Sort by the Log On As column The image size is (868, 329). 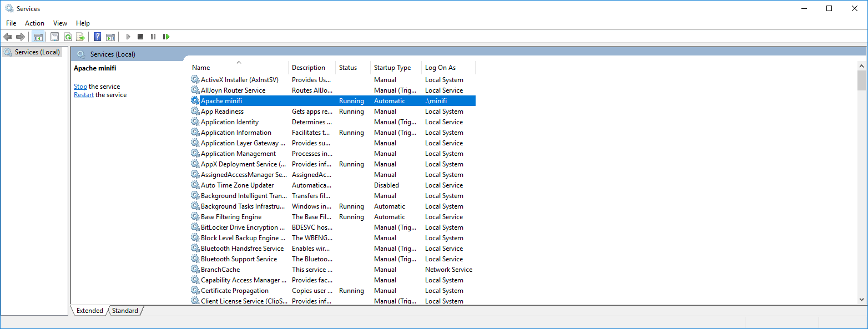click(x=440, y=68)
